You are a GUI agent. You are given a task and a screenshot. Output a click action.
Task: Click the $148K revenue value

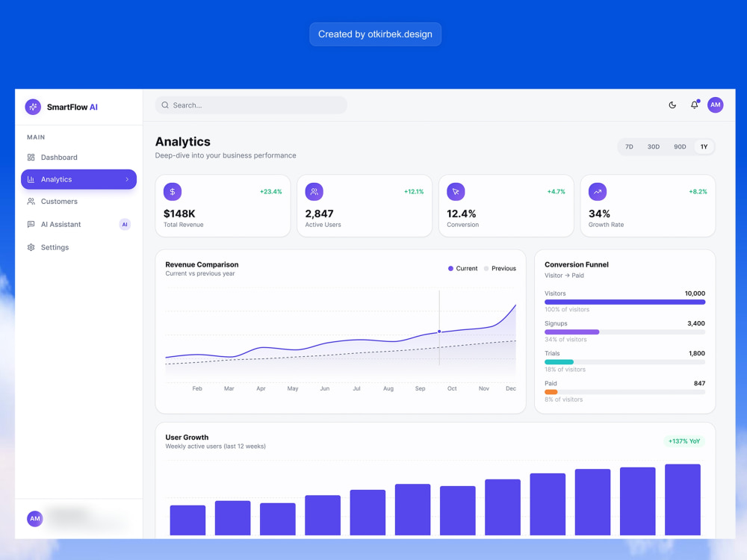(x=179, y=214)
